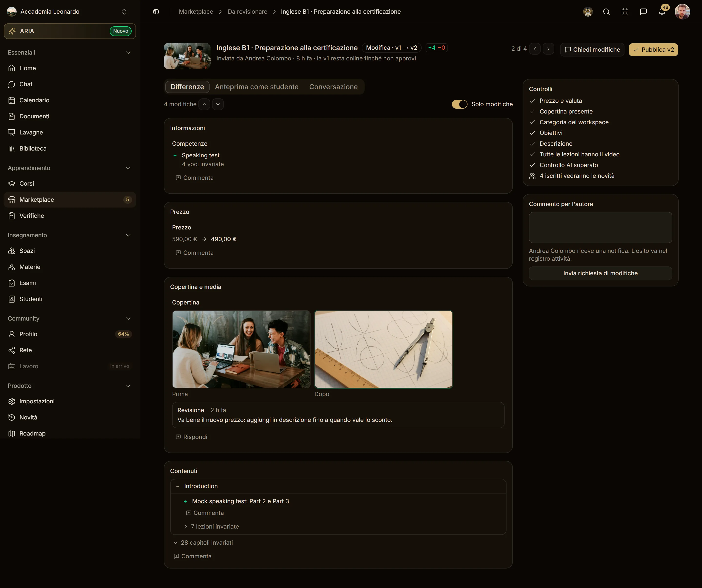Screen dimensions: 702x588
Task: Open Lavagne in the sidebar
Action: tap(70, 132)
